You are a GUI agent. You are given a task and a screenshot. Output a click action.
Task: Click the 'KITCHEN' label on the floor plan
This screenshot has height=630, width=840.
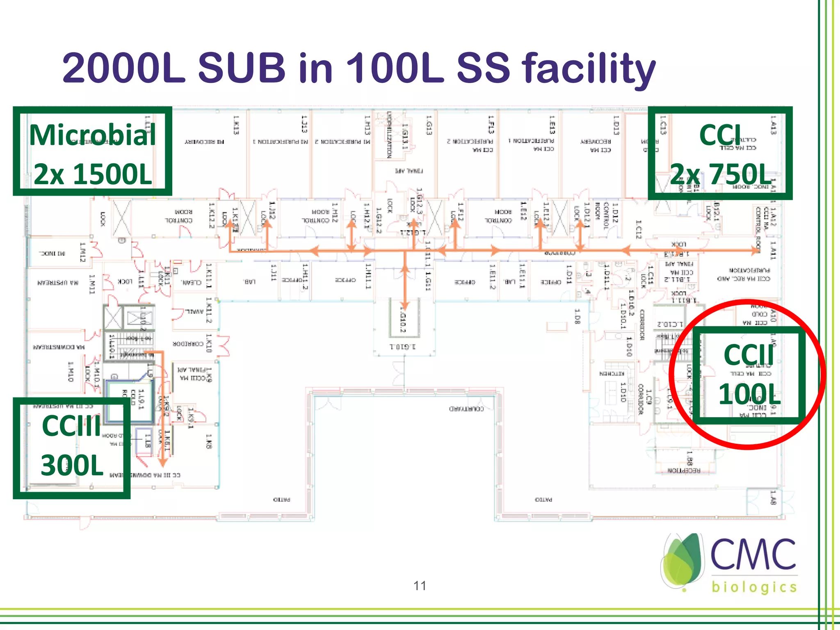(612, 374)
